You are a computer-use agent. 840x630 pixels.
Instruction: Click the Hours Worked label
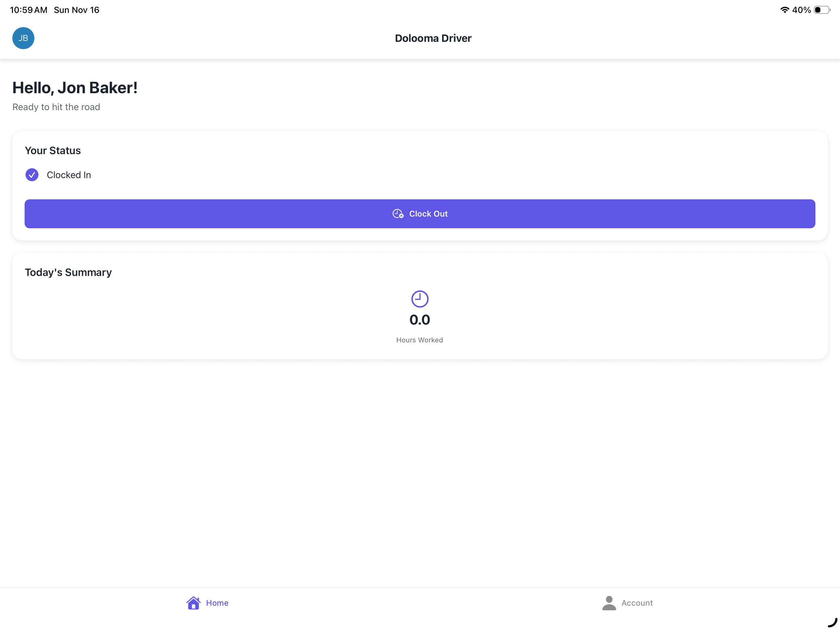click(x=420, y=340)
